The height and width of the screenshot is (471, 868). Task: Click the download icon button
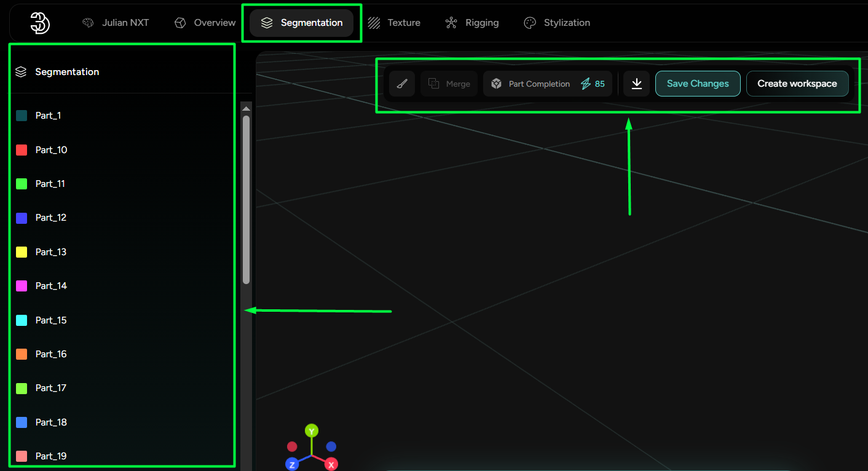coord(637,84)
